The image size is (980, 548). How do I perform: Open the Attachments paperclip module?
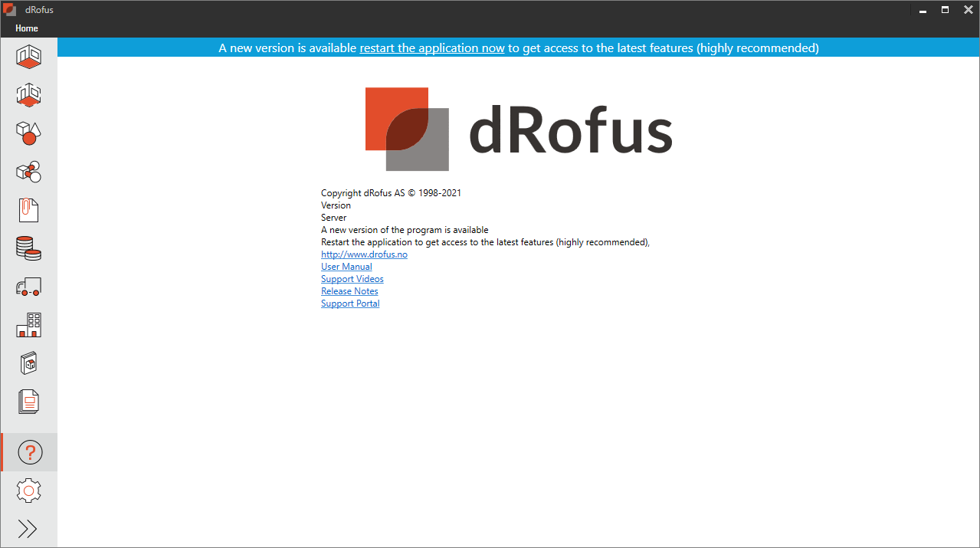pos(28,210)
